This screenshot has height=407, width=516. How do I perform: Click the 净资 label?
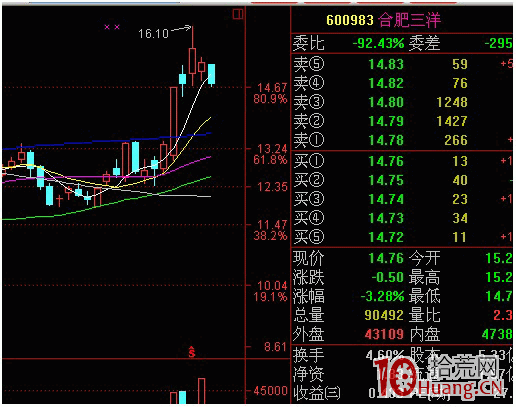click(309, 374)
